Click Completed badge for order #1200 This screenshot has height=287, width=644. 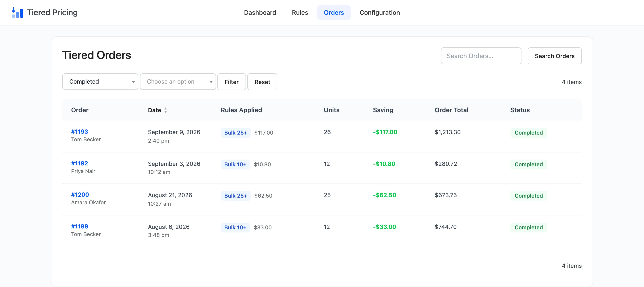pyautogui.click(x=529, y=196)
